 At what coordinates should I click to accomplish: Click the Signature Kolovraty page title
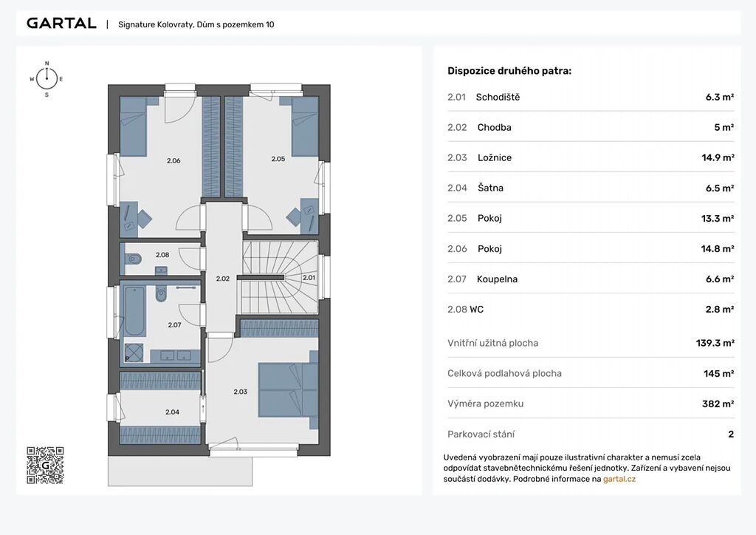[x=196, y=24]
